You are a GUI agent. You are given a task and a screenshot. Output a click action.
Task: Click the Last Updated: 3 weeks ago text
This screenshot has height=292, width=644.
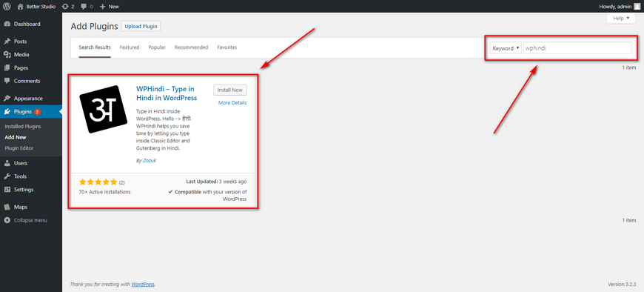[216, 182]
